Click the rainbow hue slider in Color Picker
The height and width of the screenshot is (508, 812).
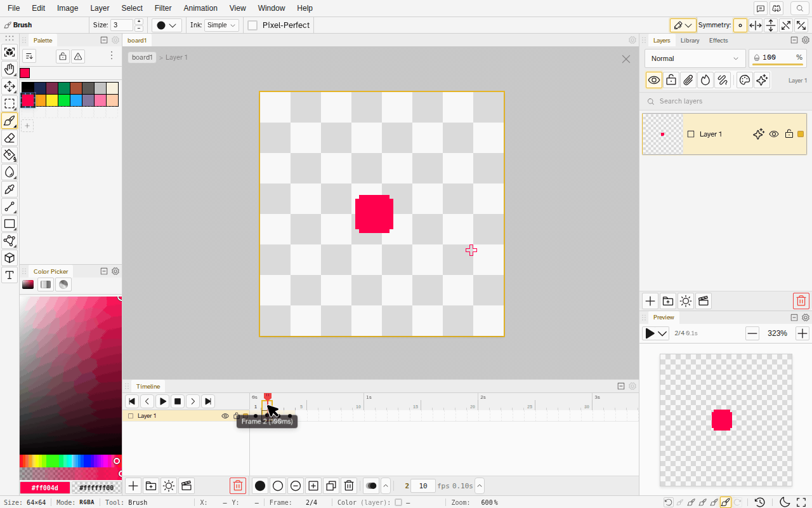point(70,461)
